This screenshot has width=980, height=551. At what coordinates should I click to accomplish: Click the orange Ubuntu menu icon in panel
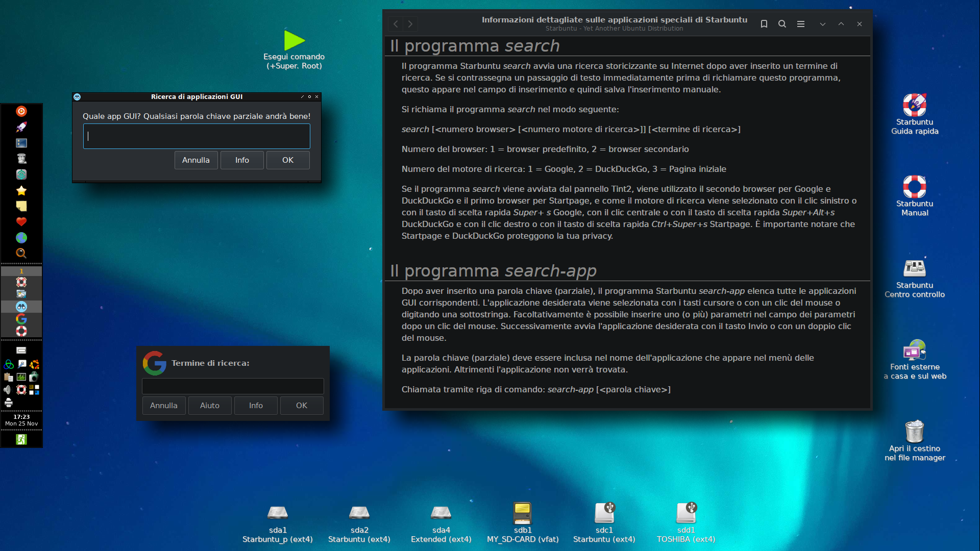21,111
